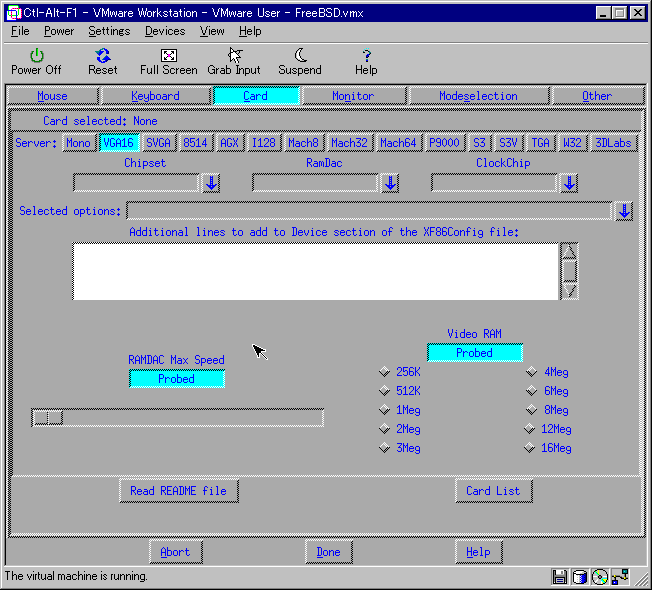
Task: Select 4Meg video RAM
Action: [x=547, y=372]
